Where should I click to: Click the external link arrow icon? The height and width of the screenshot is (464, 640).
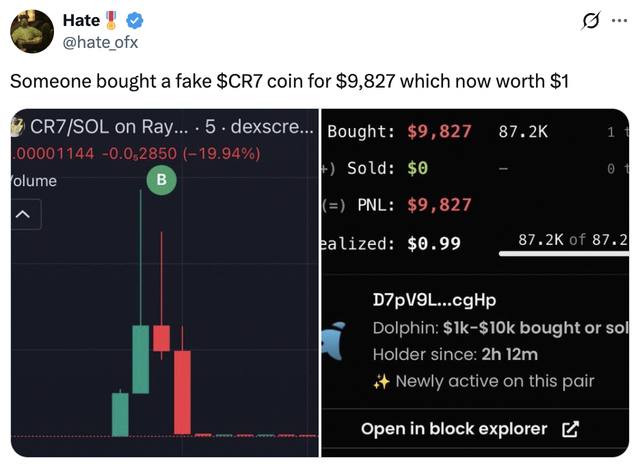571,429
